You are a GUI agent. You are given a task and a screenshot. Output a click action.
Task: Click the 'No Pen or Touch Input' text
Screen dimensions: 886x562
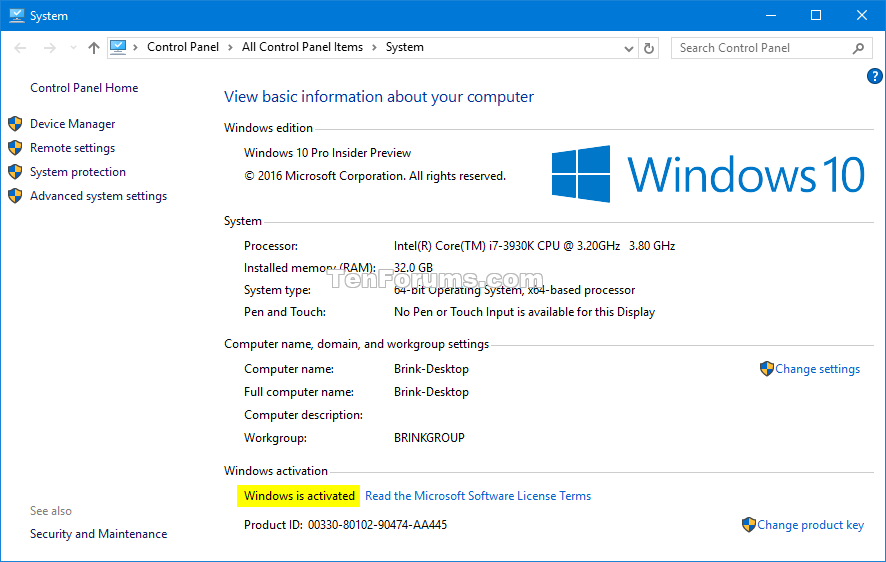tap(524, 312)
